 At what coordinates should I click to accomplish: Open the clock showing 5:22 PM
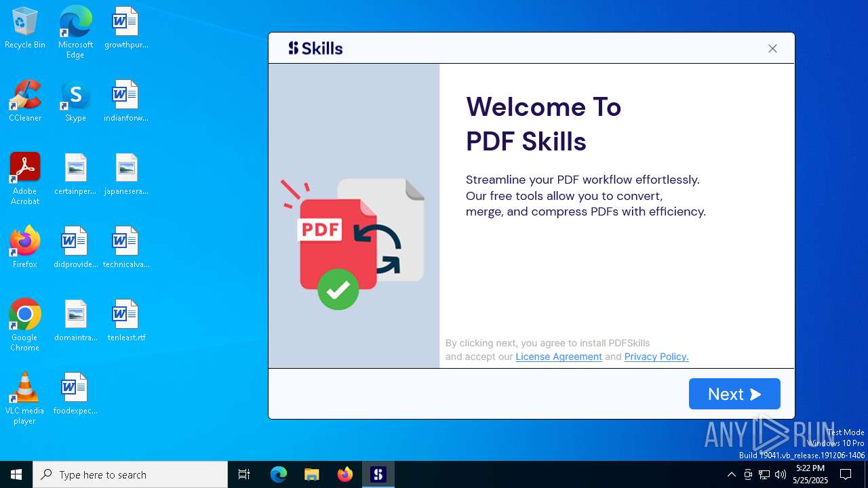tap(810, 474)
